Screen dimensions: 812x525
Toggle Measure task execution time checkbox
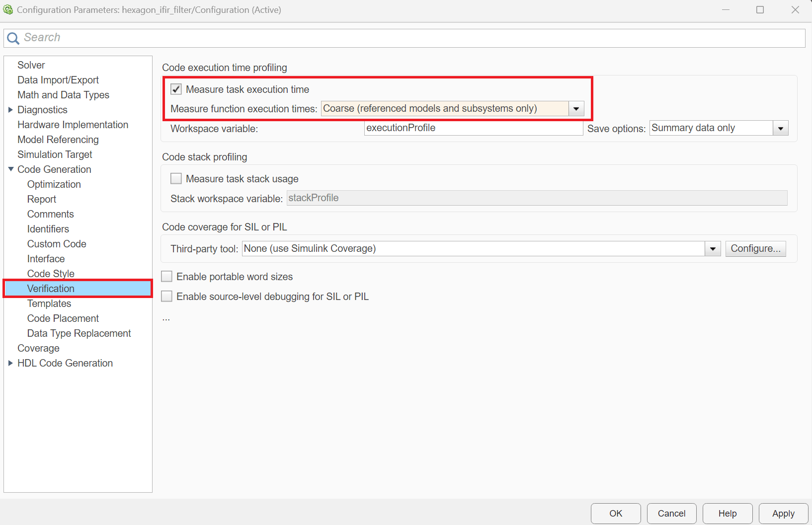(x=176, y=89)
